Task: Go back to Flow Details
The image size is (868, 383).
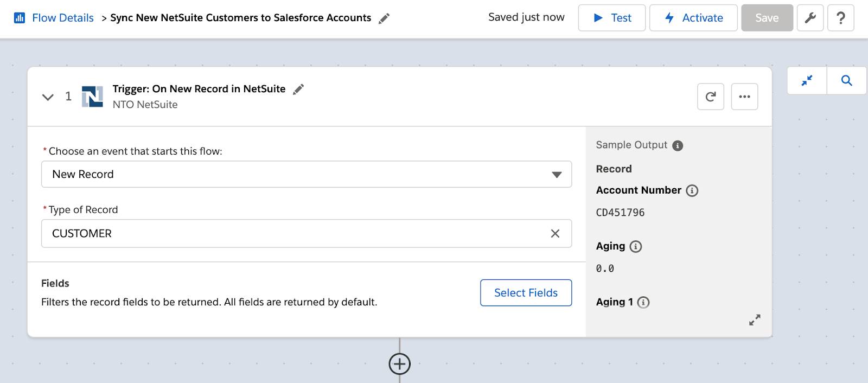Action: [62, 18]
